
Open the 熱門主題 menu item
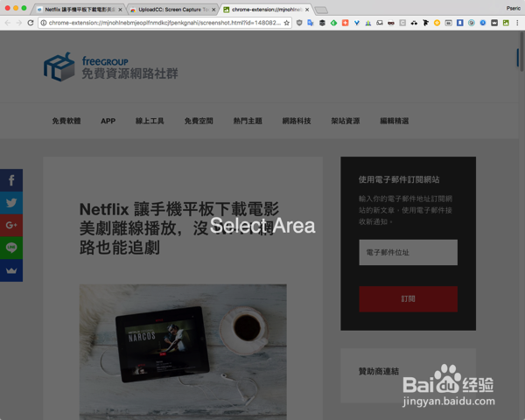(x=248, y=121)
